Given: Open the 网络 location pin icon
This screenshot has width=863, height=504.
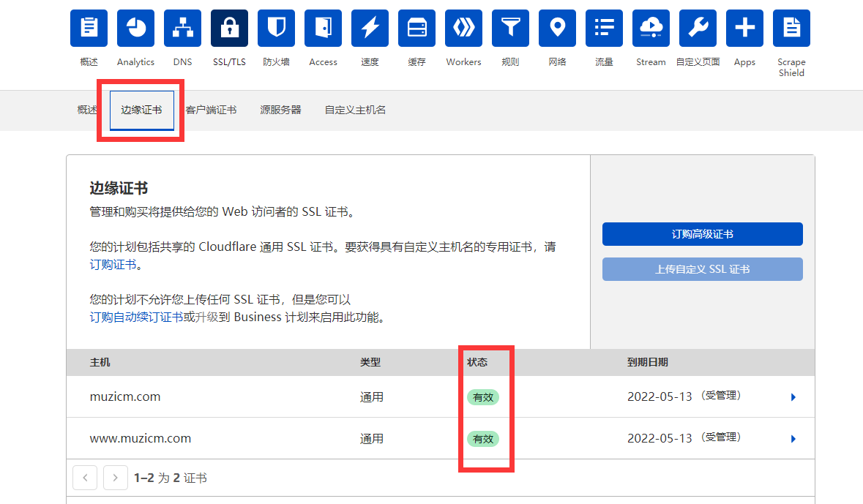Looking at the screenshot, I should coord(557,28).
